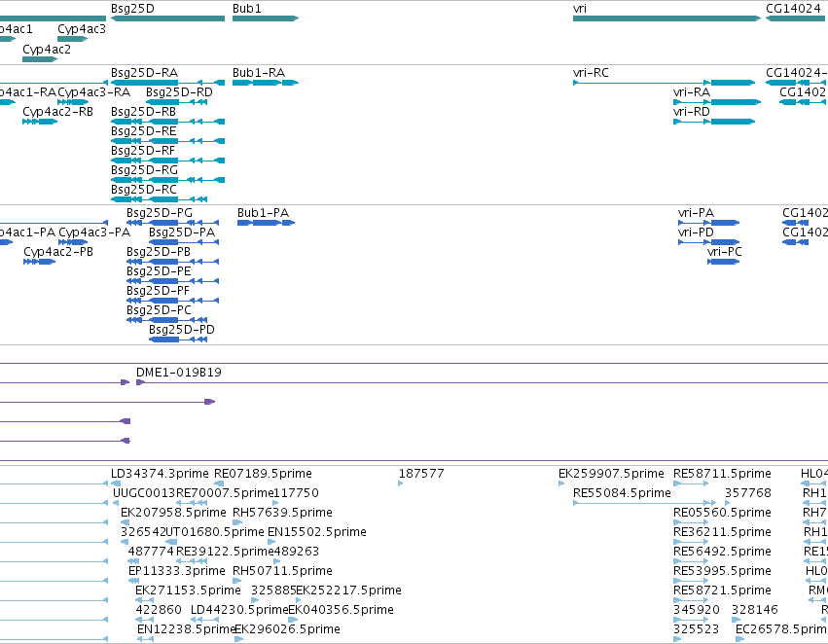Select transcript Bsg25D-RA
The height and width of the screenshot is (644, 828).
(x=167, y=83)
